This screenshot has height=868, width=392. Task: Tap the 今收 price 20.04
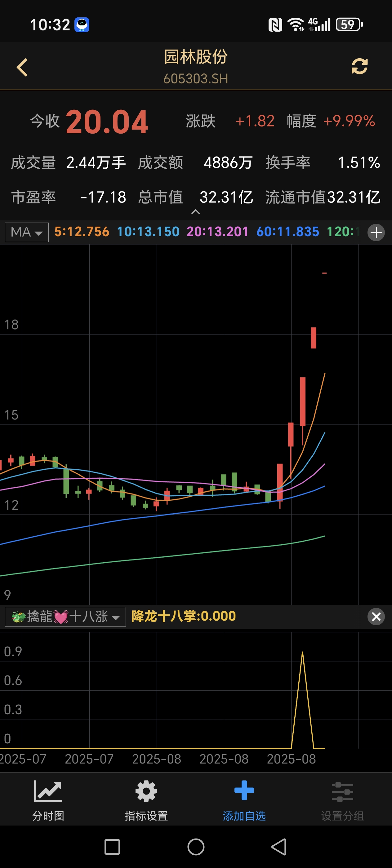coord(106,122)
